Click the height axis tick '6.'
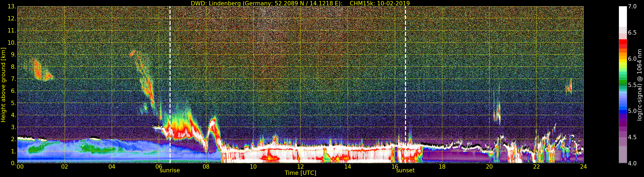The image size is (644, 177). [x=13, y=91]
